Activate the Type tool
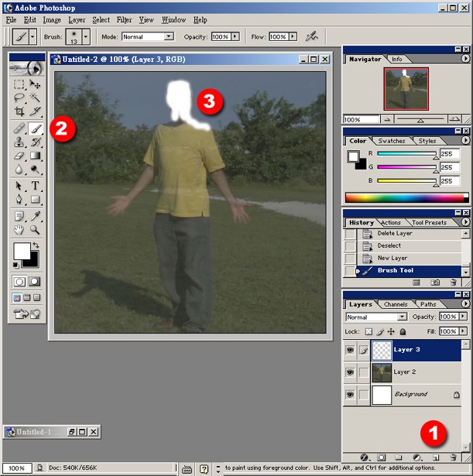Viewport: 473px width, 476px height. coord(36,187)
